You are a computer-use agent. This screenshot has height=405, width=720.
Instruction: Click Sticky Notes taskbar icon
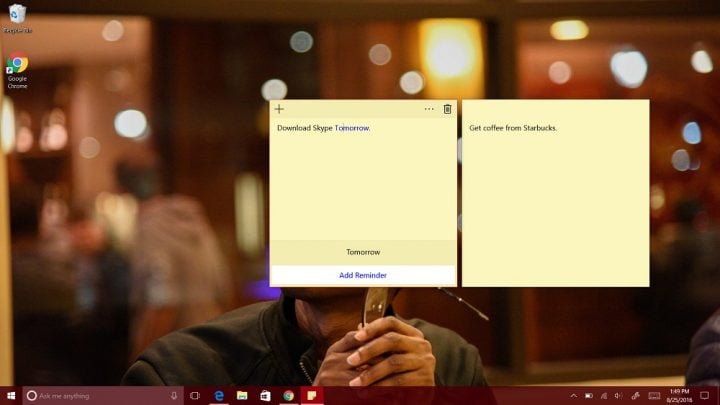coord(312,396)
